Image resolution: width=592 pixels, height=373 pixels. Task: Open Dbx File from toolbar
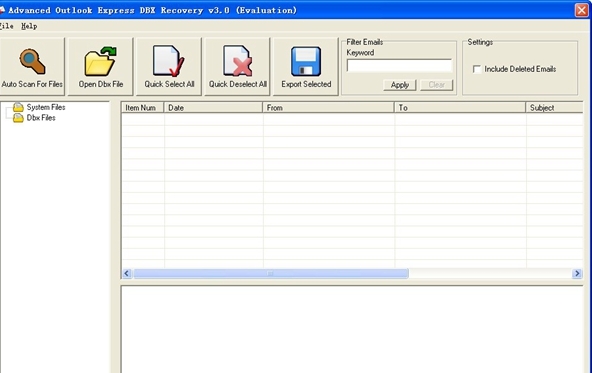[x=101, y=66]
